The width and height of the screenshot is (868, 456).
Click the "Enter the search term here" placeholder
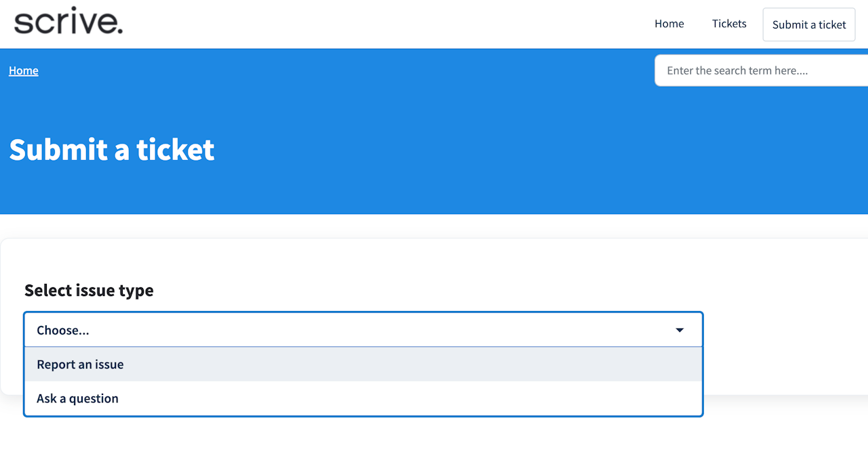coord(737,70)
